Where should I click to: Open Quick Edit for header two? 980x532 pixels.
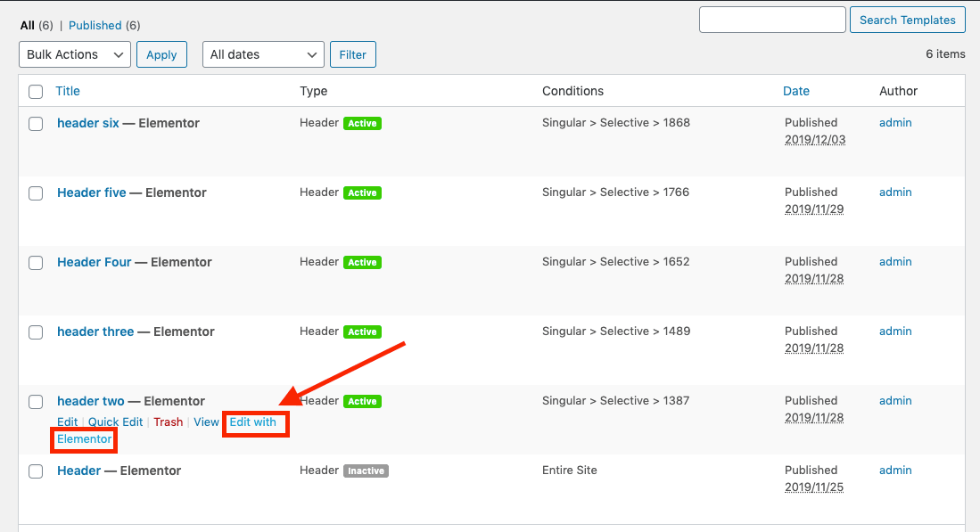(x=114, y=422)
